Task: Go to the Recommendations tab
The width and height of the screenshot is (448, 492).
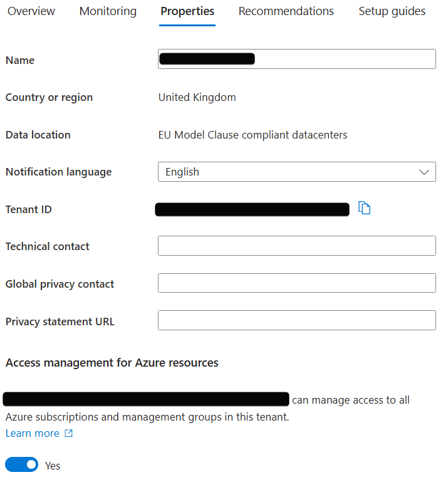Action: point(286,11)
